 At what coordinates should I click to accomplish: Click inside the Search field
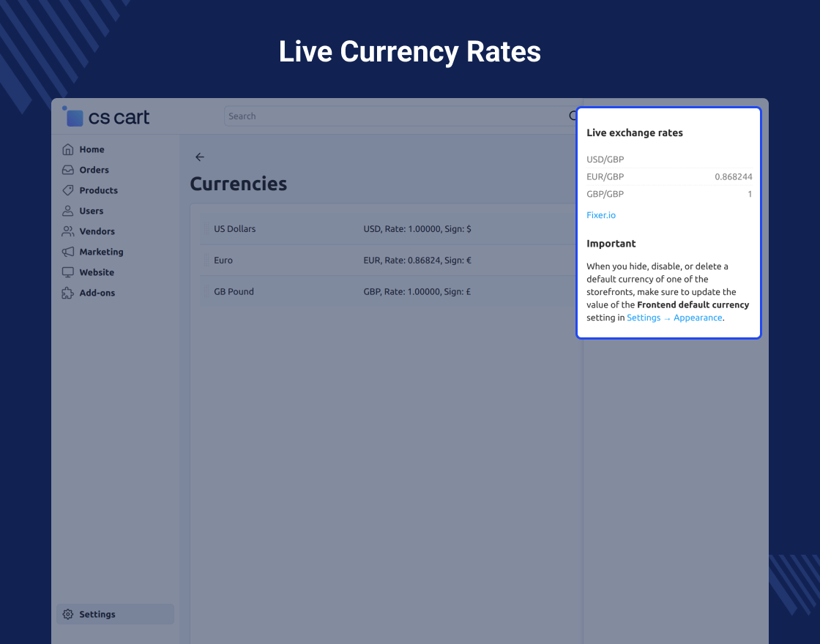395,116
